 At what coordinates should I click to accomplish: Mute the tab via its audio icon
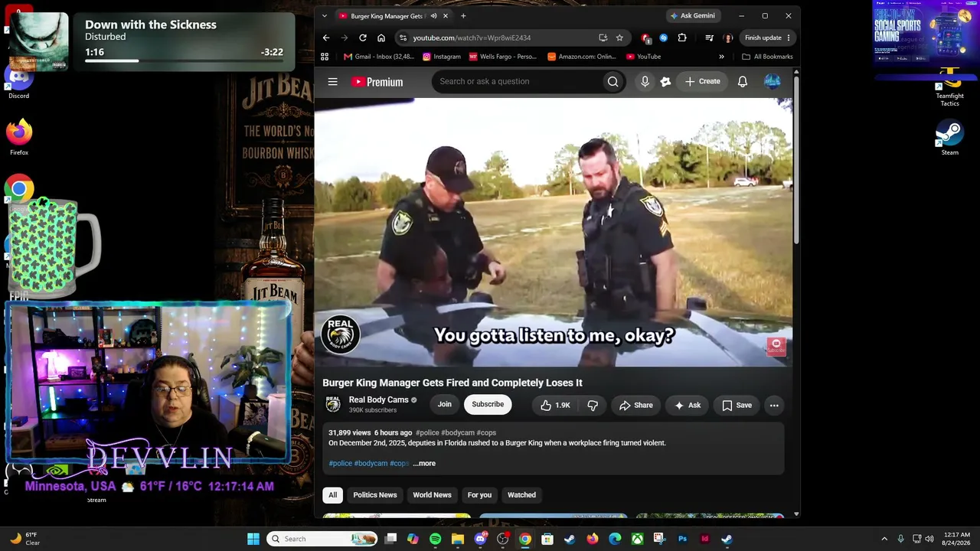433,16
